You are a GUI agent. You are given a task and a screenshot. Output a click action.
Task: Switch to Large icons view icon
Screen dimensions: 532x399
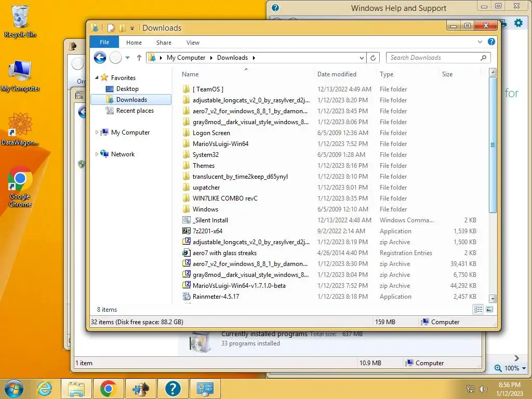(x=489, y=309)
